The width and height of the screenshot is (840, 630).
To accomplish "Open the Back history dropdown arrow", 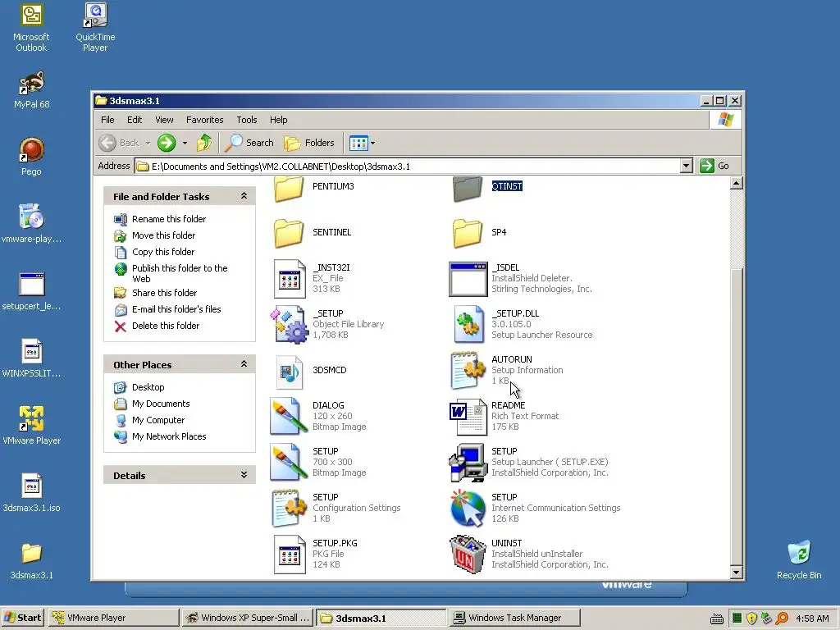I will 148,143.
